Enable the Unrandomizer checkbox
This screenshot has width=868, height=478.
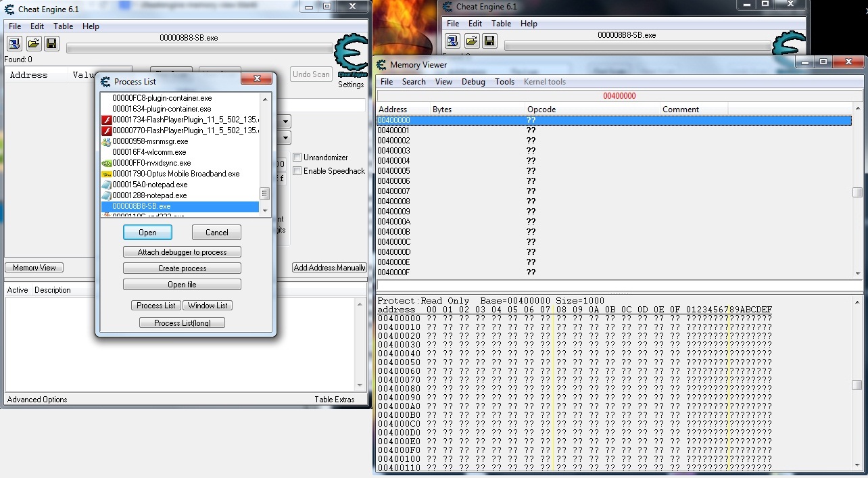pyautogui.click(x=297, y=158)
